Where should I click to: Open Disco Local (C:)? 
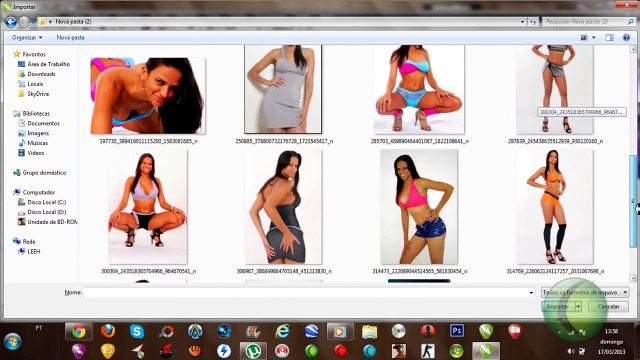tap(47, 202)
